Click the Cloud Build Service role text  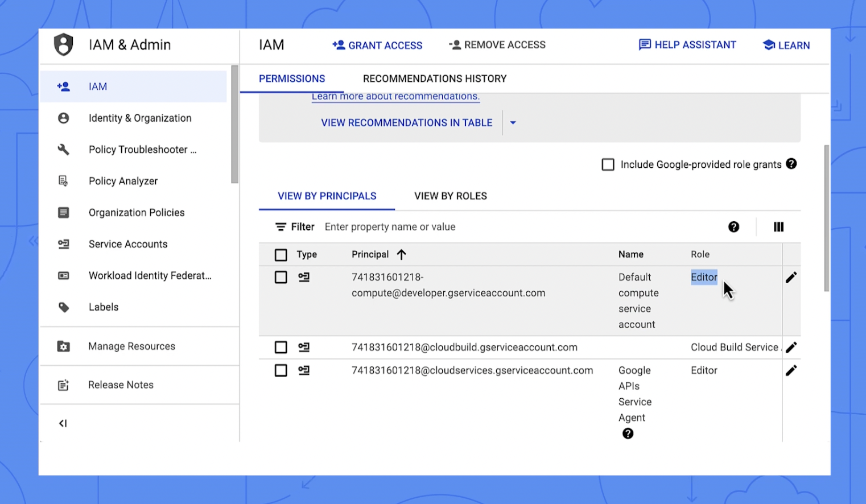(736, 348)
